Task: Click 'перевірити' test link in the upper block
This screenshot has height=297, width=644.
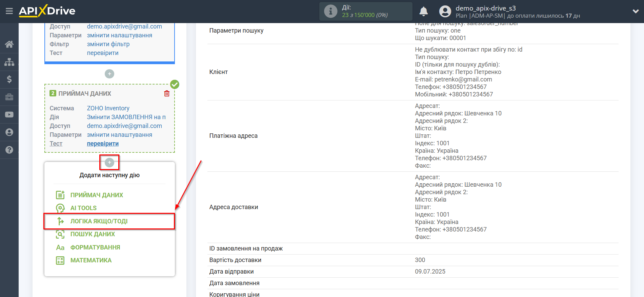Action: (x=103, y=53)
